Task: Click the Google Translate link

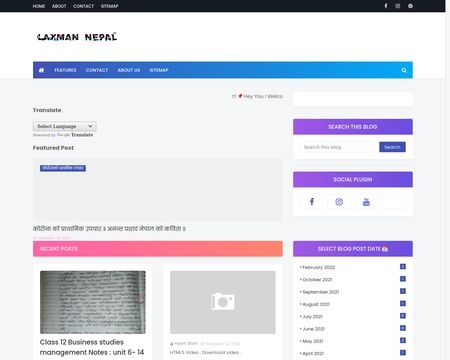Action: coord(75,135)
